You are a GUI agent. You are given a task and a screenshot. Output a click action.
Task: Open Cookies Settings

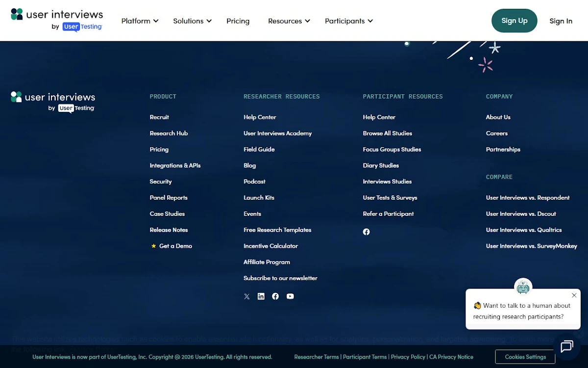[x=525, y=357]
